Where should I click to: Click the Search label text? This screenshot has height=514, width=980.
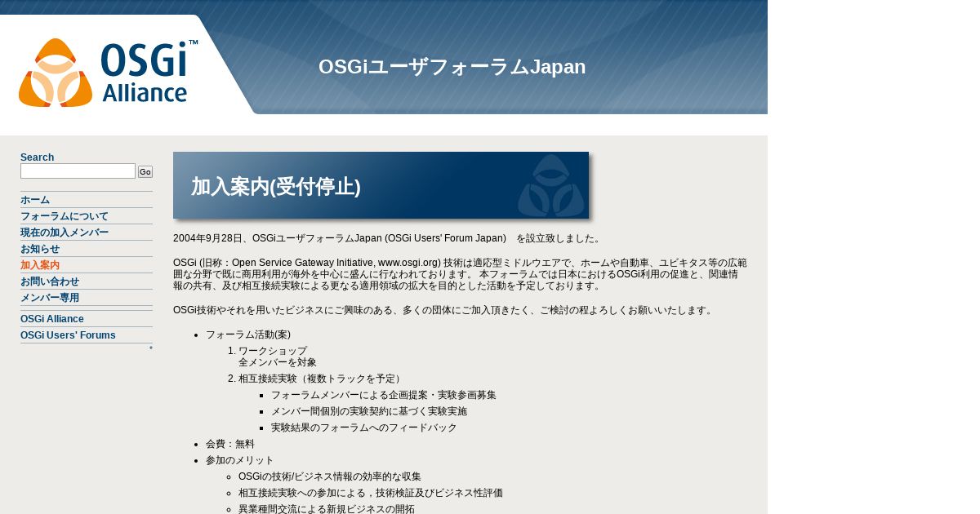tap(38, 157)
